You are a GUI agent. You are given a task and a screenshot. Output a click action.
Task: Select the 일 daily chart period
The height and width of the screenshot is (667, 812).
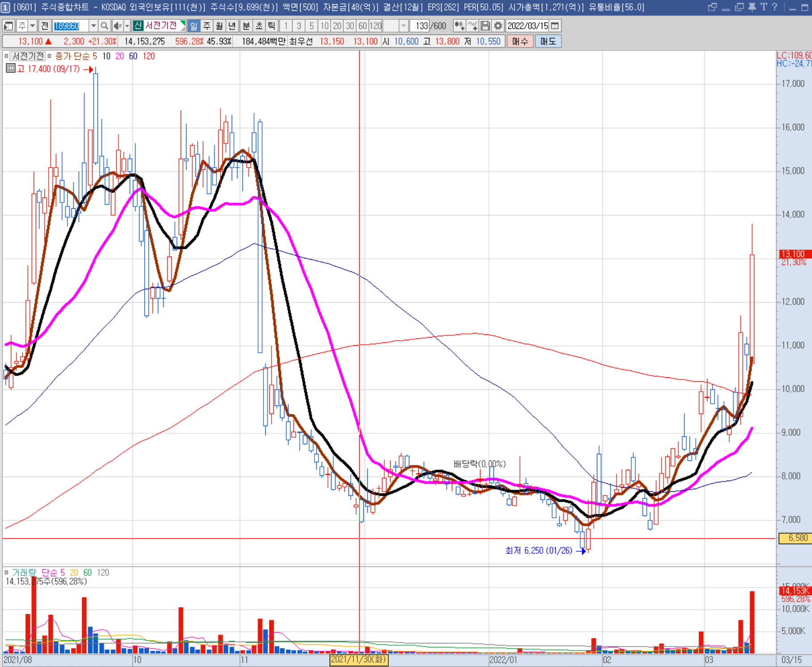[194, 26]
